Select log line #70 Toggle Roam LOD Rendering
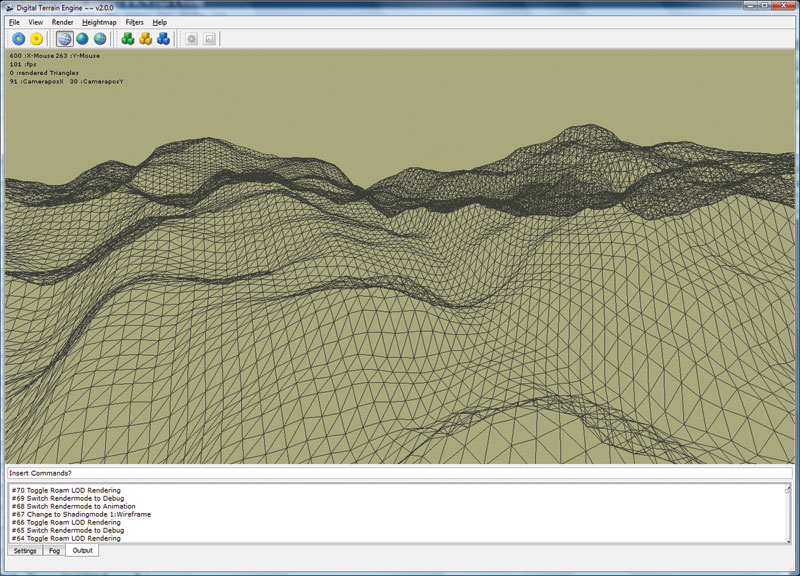Viewport: 800px width, 576px height. pos(66,490)
